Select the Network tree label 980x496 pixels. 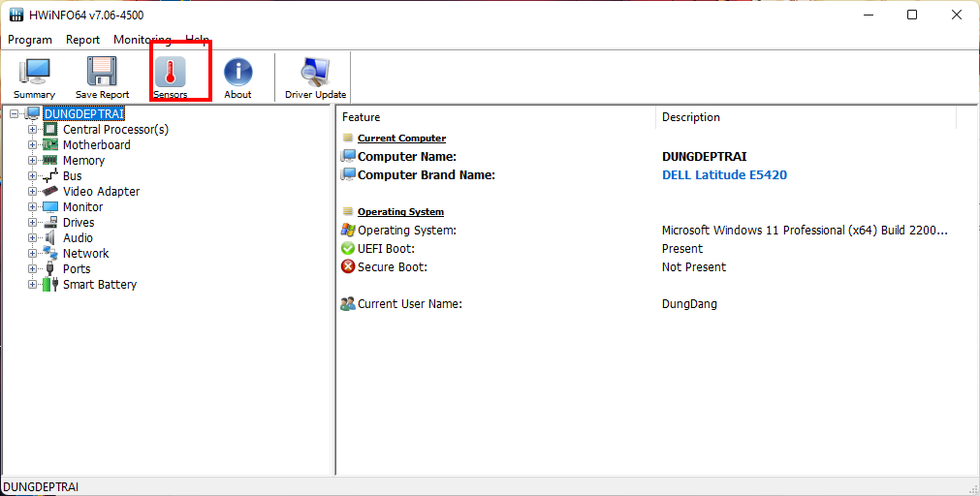tap(85, 253)
